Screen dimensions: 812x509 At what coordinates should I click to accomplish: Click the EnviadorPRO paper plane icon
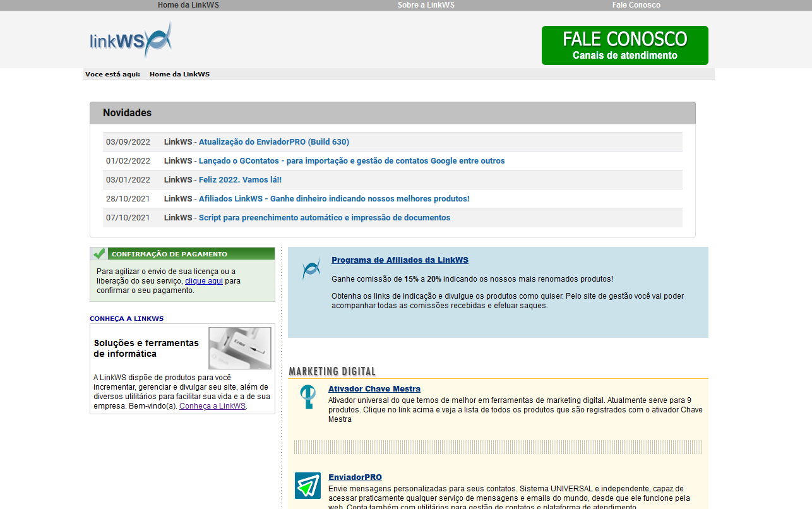pyautogui.click(x=307, y=486)
